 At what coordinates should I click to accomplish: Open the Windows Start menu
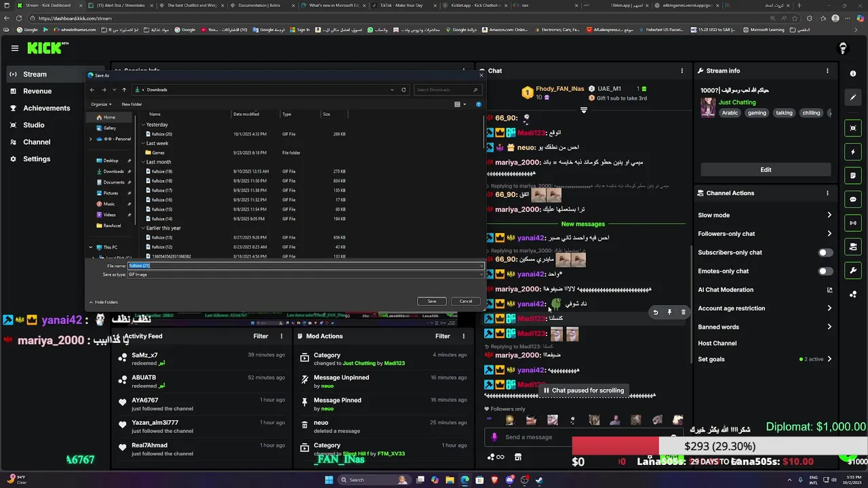[330, 480]
